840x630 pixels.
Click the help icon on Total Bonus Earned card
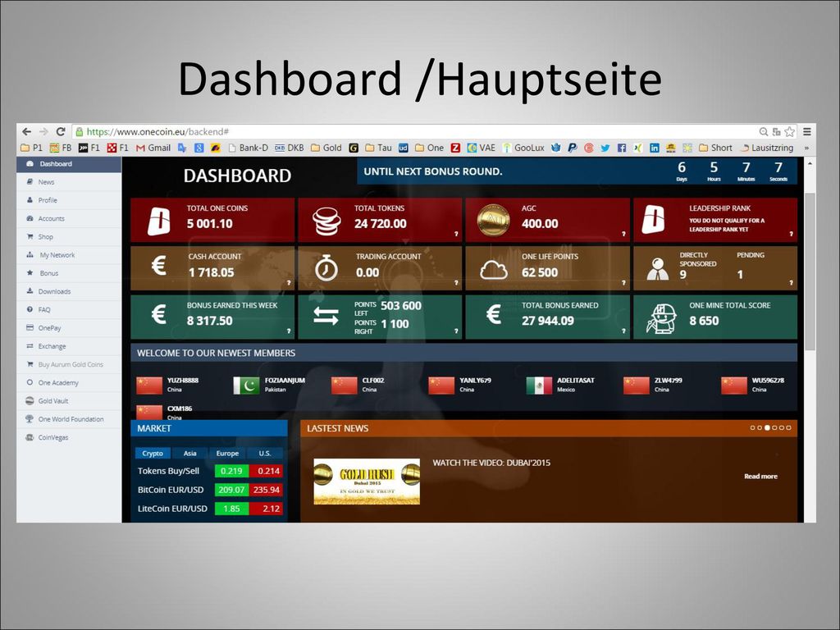click(623, 331)
